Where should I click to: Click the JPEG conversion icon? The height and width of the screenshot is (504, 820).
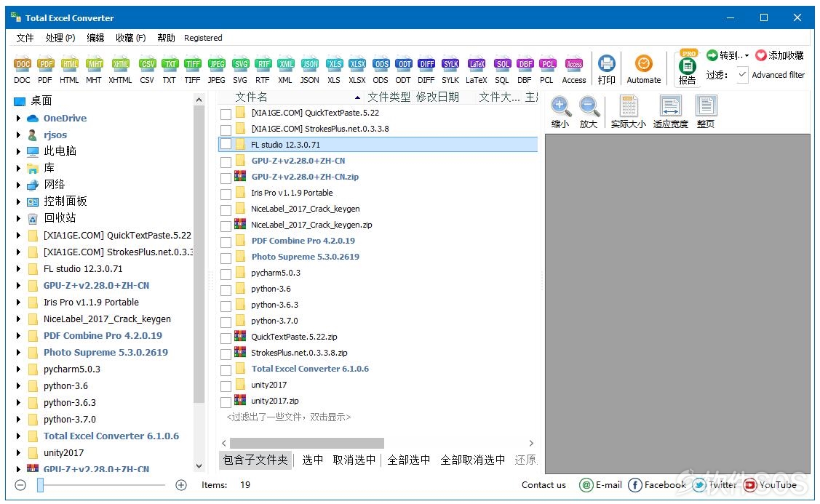217,70
